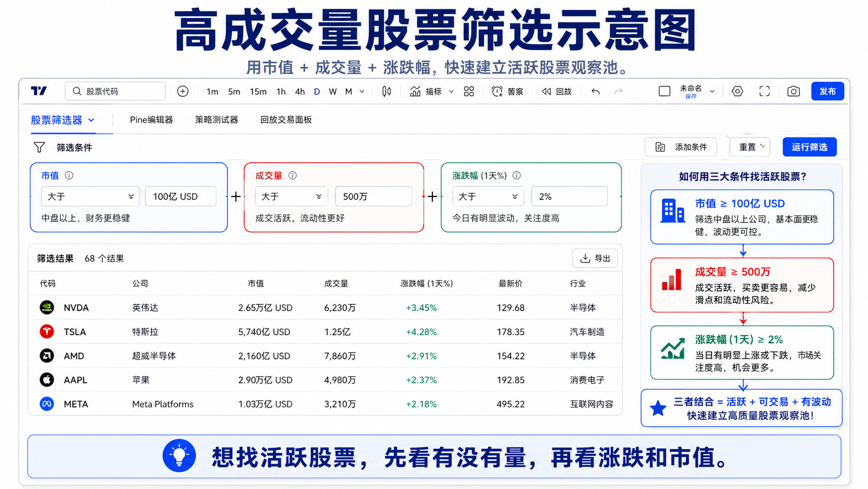This screenshot has height=489, width=868.
Task: Expand the timeframe list chevron after M
Action: tap(362, 91)
